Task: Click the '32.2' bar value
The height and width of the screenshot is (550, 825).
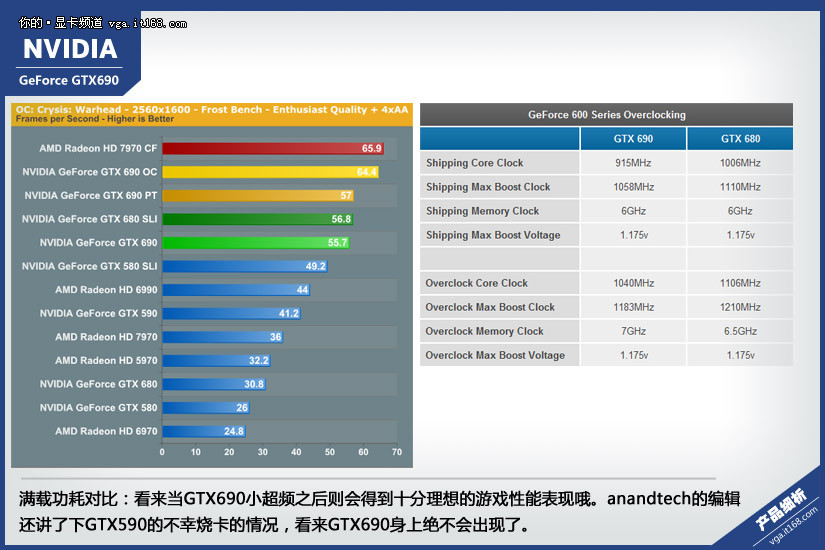Action: (259, 361)
